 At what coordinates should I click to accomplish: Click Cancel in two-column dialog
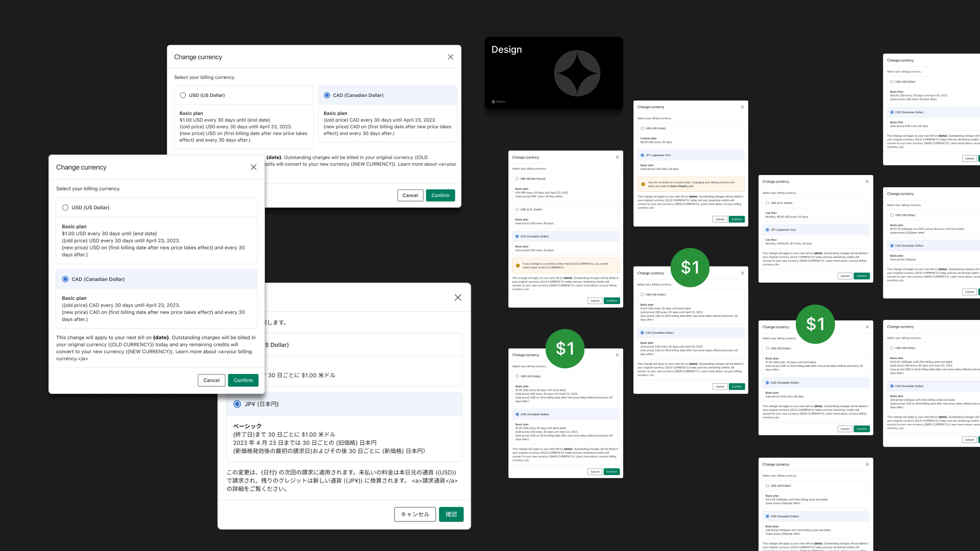[x=410, y=195]
